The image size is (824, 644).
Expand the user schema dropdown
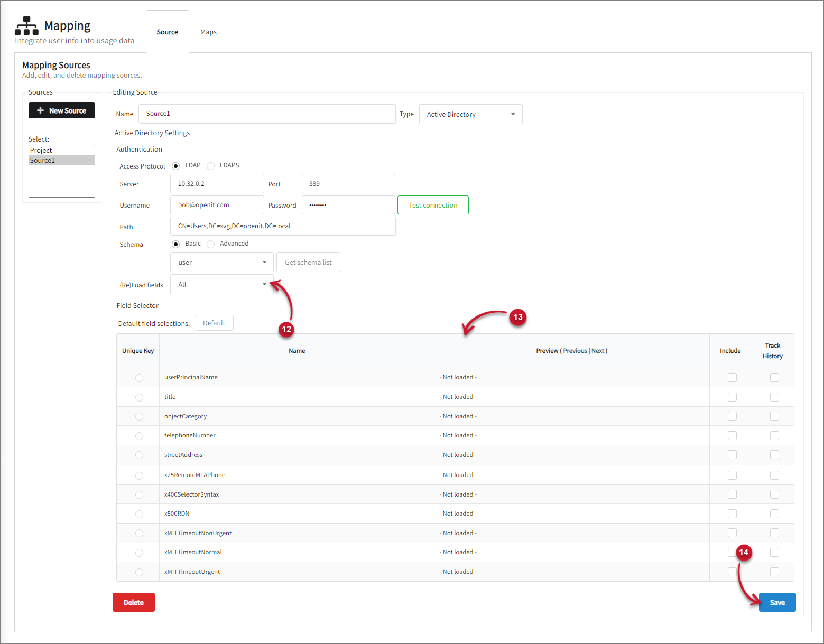point(221,262)
